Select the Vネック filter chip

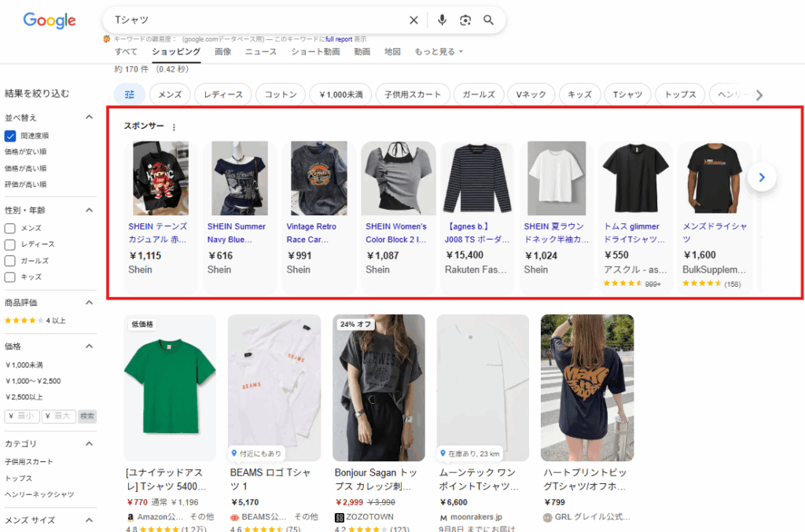[x=531, y=94]
